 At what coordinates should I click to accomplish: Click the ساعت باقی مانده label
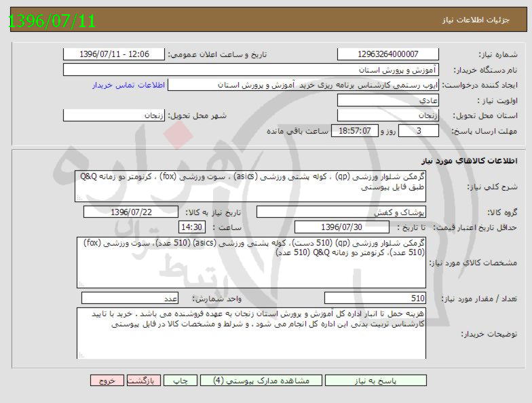click(297, 131)
